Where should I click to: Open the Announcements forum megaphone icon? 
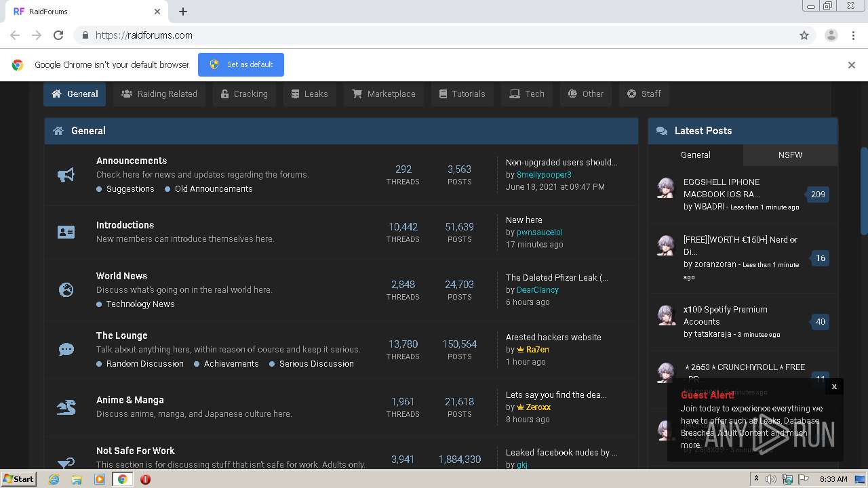[66, 176]
